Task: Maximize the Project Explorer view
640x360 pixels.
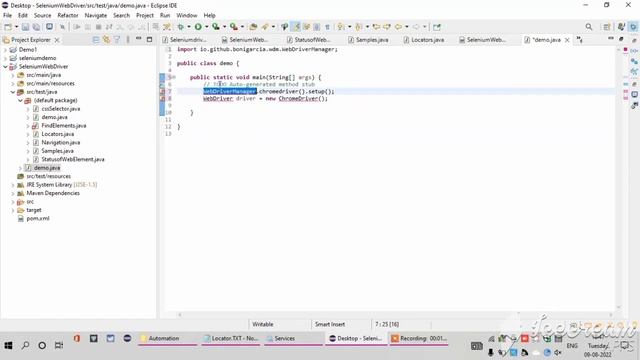Action: 149,40
